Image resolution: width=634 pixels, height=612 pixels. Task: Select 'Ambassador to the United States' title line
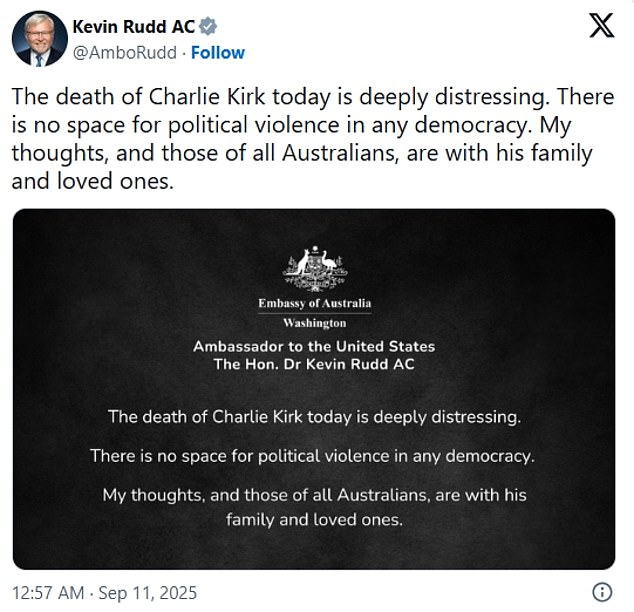tap(314, 346)
